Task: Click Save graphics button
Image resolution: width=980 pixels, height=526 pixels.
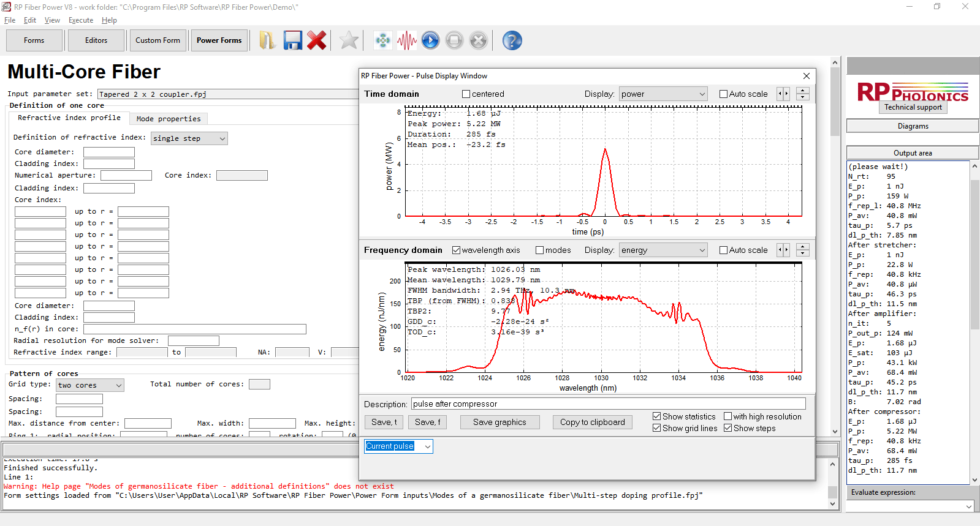Action: point(499,422)
